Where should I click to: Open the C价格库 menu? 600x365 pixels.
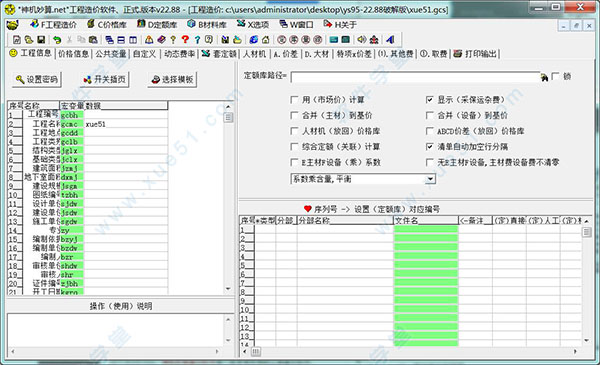tap(107, 24)
